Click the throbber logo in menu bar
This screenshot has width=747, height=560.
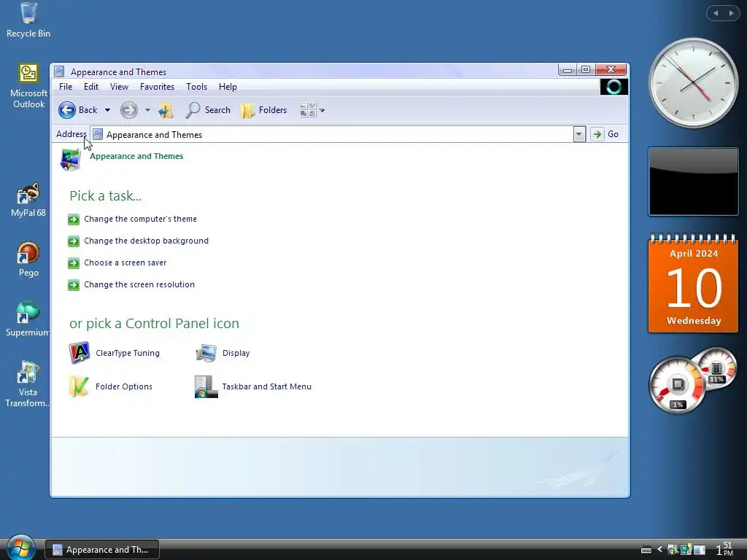pyautogui.click(x=614, y=87)
